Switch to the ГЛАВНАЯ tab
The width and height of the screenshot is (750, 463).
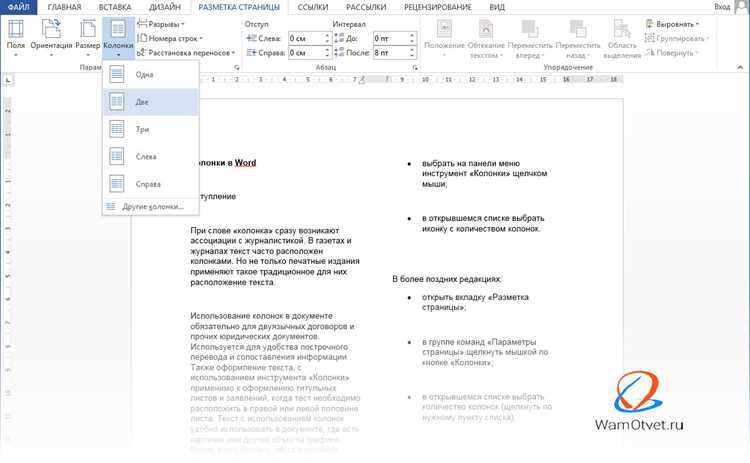65,7
